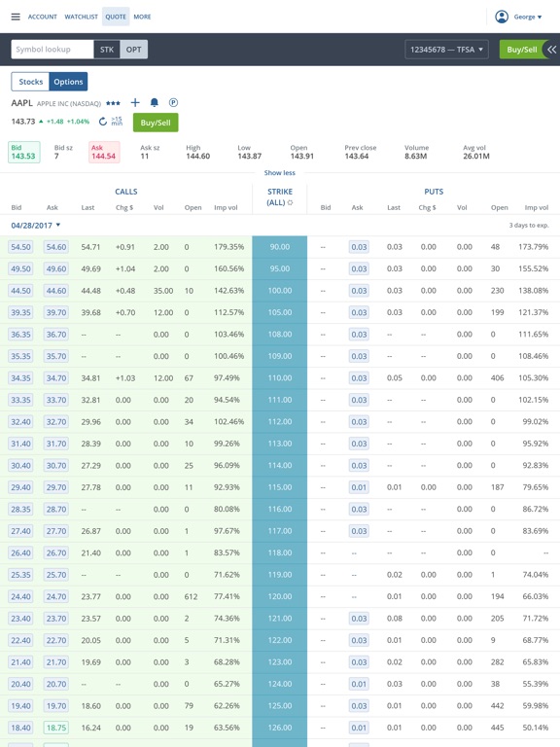The height and width of the screenshot is (747, 560).
Task: Toggle OPT symbol lookup mode
Action: [x=134, y=50]
